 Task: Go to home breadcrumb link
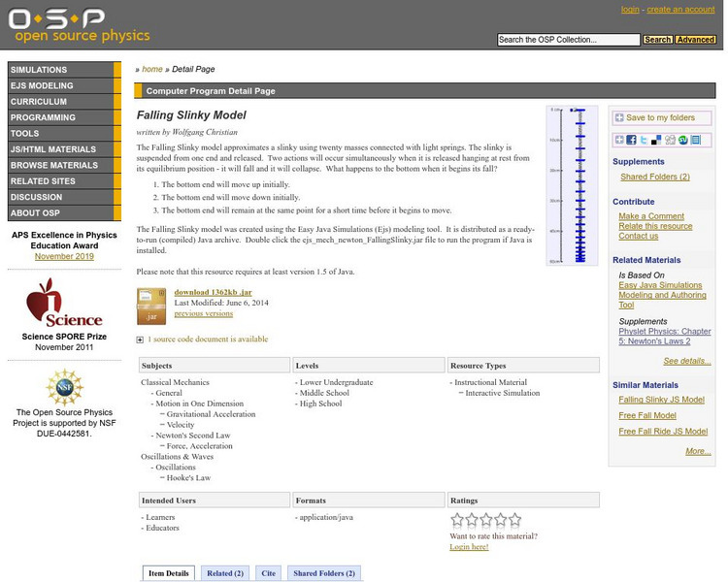click(x=151, y=69)
